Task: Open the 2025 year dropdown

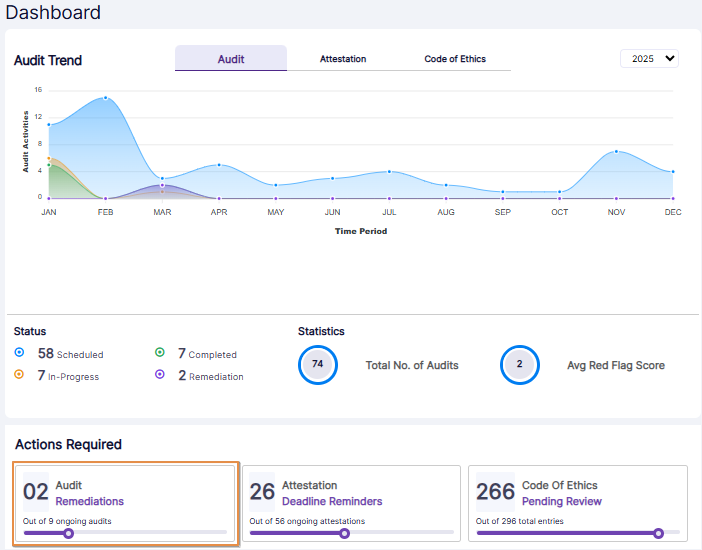Action: [x=649, y=59]
